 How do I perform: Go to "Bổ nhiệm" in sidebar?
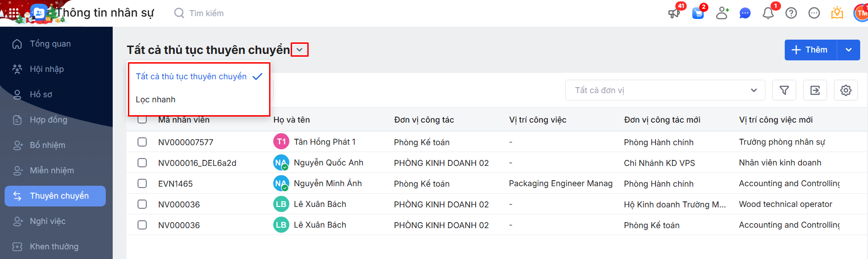point(47,145)
